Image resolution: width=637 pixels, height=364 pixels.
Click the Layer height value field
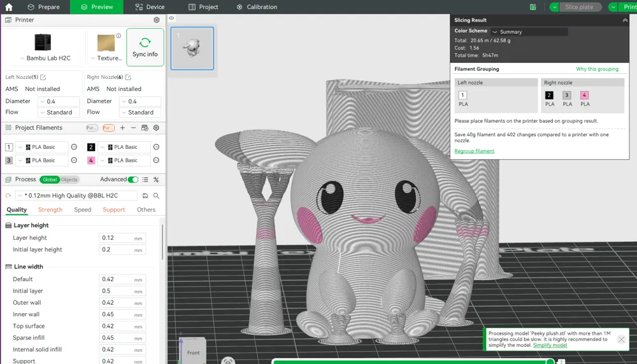click(x=122, y=238)
